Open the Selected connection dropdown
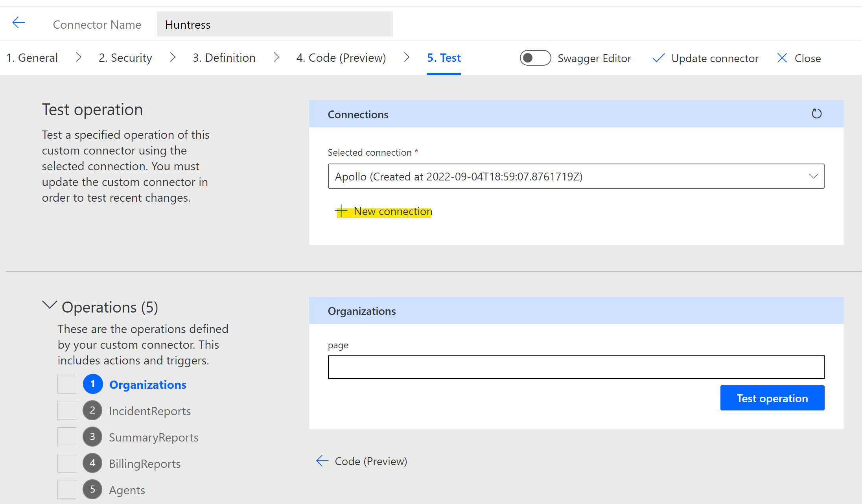Viewport: 862px width, 504px height. [x=576, y=177]
